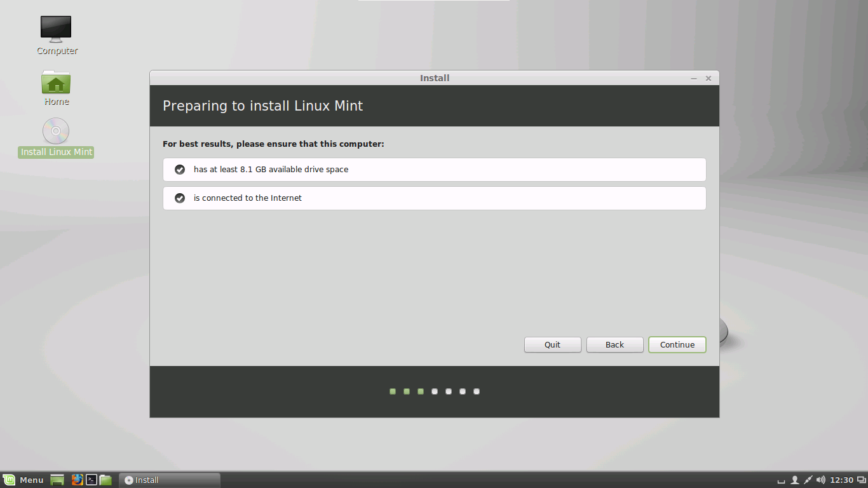Open the Home folder desktop icon
Viewport: 868px width, 488px height.
57,88
